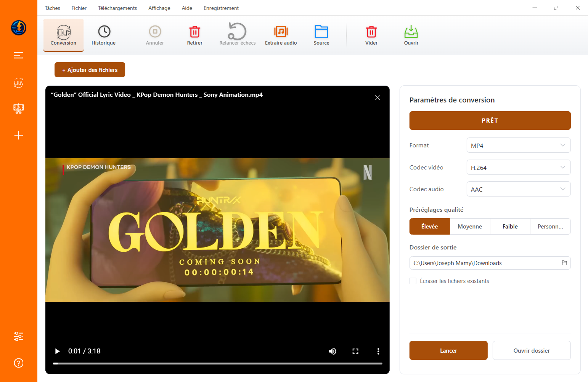Close the Golden video preview
The height and width of the screenshot is (382, 588).
coord(378,98)
